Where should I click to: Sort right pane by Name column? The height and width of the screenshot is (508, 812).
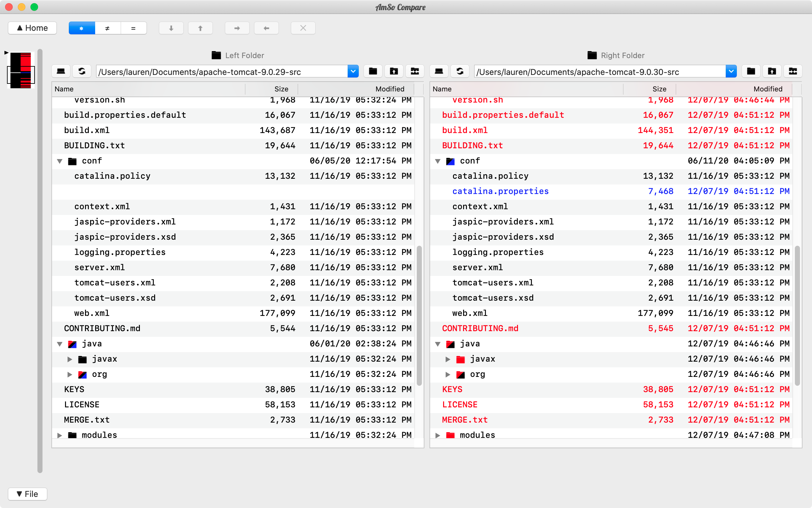(527, 89)
